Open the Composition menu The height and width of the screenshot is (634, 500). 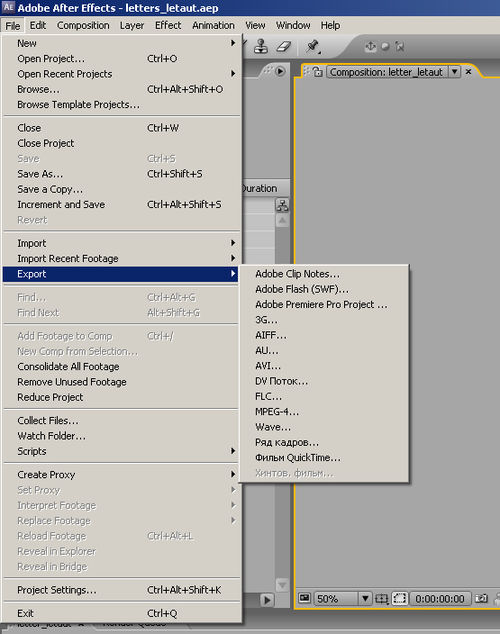tap(83, 25)
